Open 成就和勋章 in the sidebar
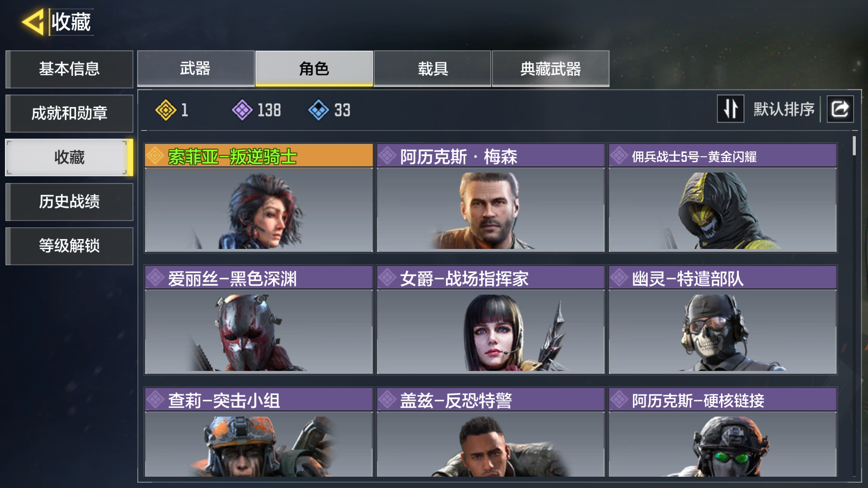868x488 pixels. [69, 113]
